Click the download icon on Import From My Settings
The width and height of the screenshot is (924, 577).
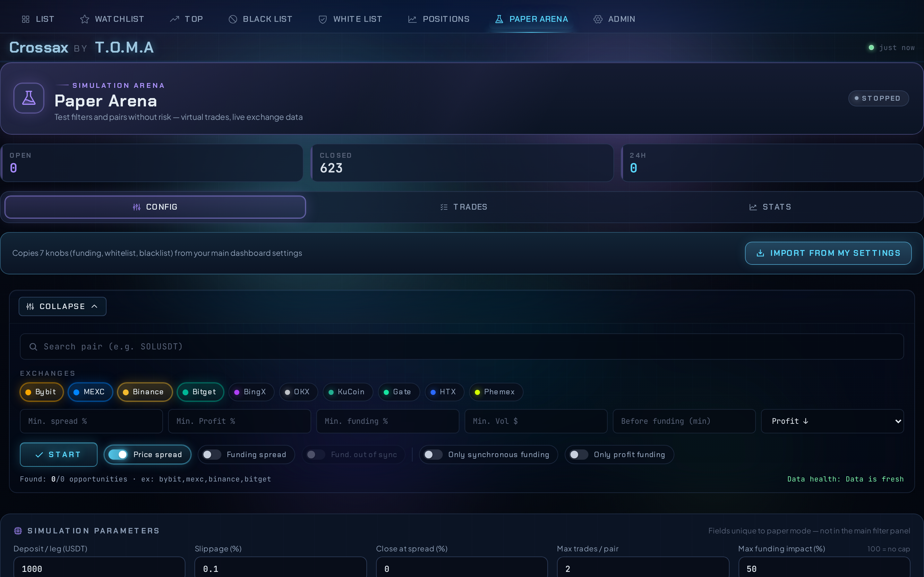click(x=760, y=253)
